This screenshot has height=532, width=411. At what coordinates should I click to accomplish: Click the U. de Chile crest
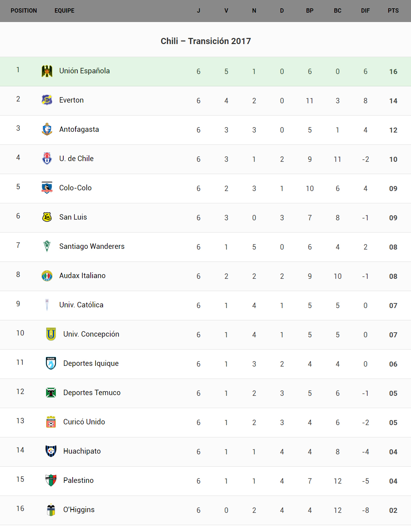click(x=47, y=159)
